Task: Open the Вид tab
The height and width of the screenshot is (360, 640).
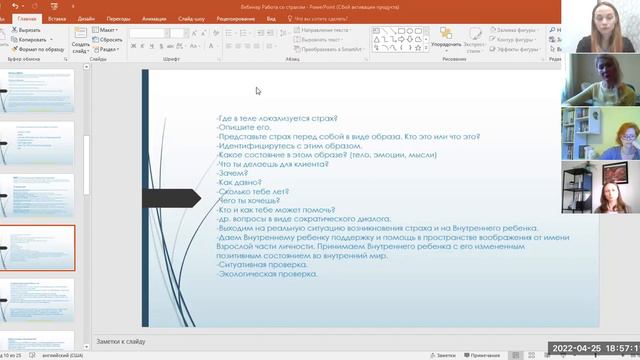Action: pyautogui.click(x=271, y=19)
